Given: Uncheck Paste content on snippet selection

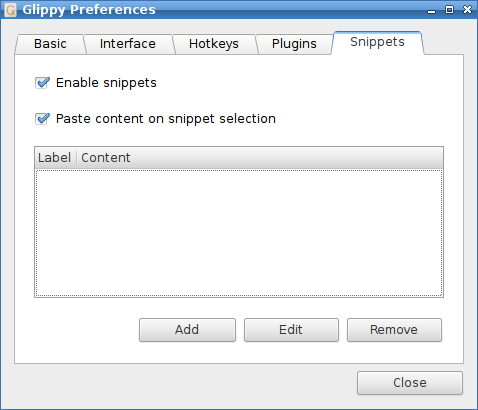Looking at the screenshot, I should [x=42, y=119].
